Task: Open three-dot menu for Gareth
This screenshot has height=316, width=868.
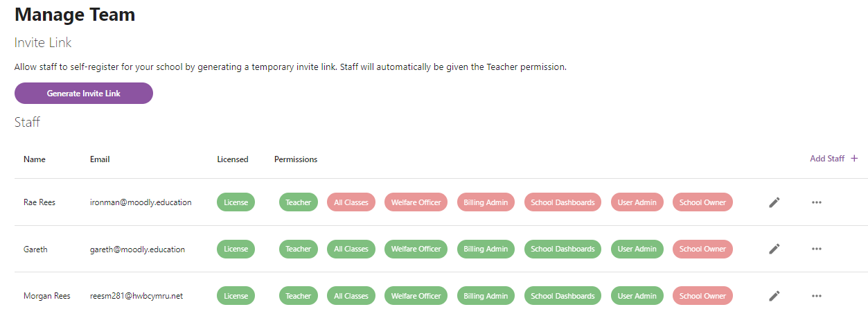Action: pyautogui.click(x=816, y=249)
